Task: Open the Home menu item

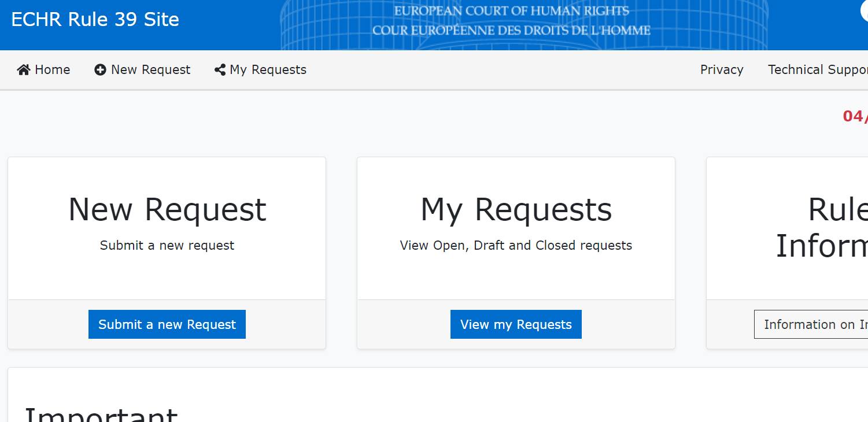Action: tap(43, 70)
